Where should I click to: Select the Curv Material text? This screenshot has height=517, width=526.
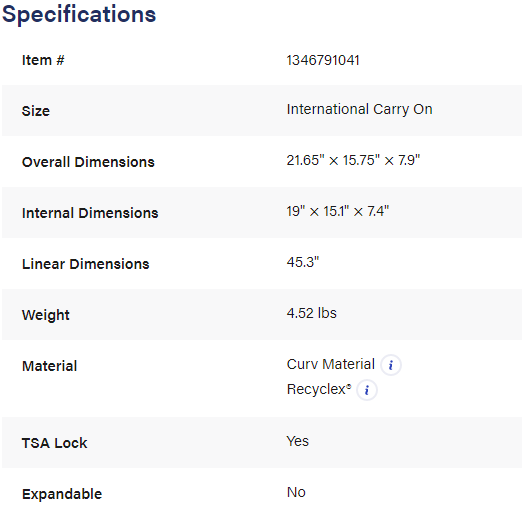(x=330, y=364)
